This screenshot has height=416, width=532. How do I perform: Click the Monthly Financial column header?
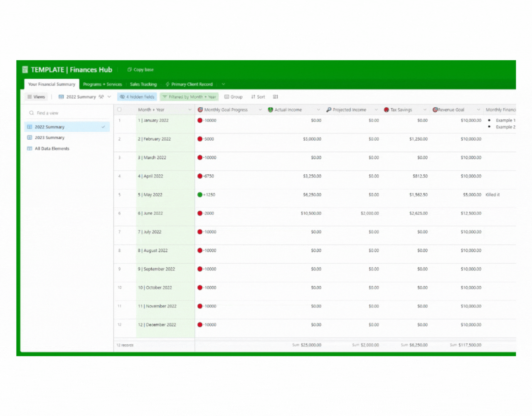click(500, 110)
